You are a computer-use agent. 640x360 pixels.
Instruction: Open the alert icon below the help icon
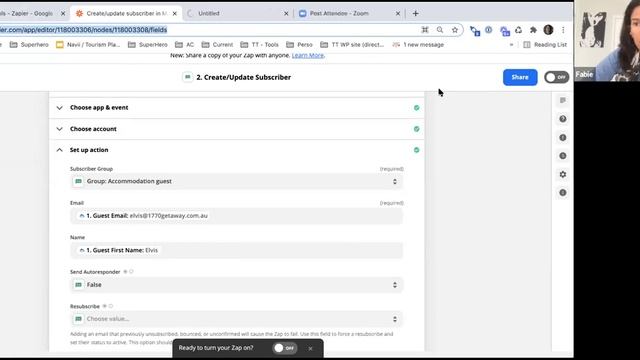[563, 138]
